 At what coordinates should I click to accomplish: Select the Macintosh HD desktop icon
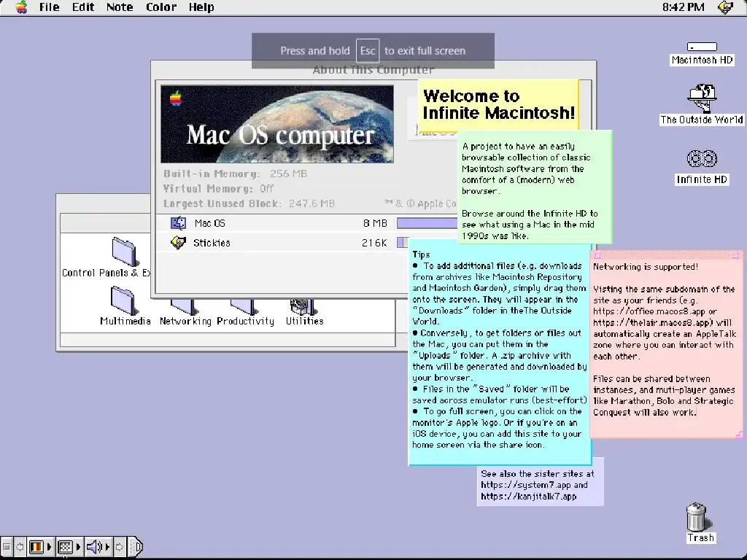point(702,53)
